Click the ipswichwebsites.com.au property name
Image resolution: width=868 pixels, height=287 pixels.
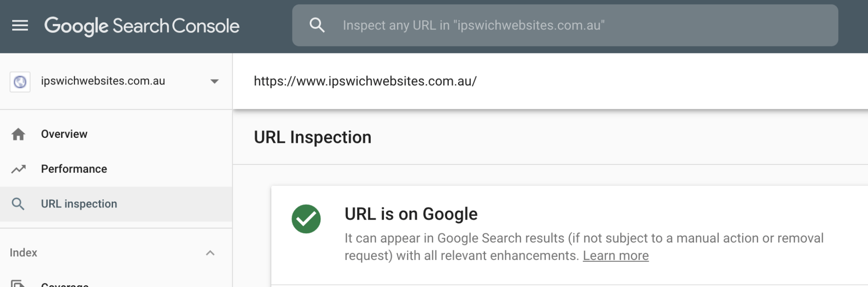[103, 81]
